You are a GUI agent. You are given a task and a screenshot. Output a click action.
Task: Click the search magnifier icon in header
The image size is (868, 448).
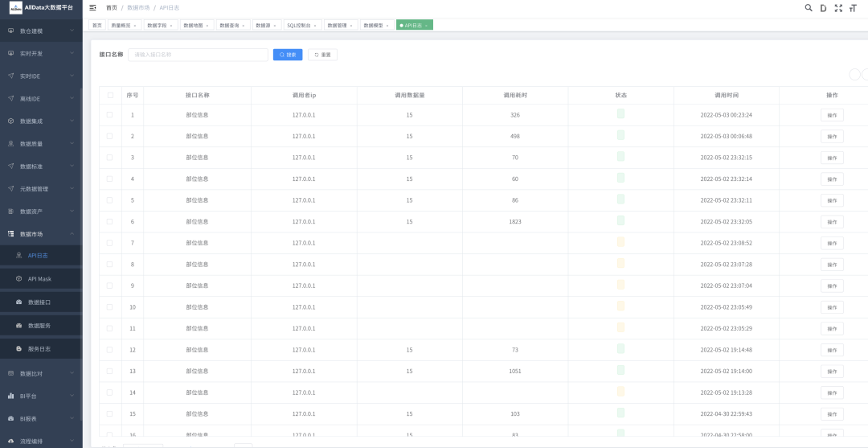point(809,7)
